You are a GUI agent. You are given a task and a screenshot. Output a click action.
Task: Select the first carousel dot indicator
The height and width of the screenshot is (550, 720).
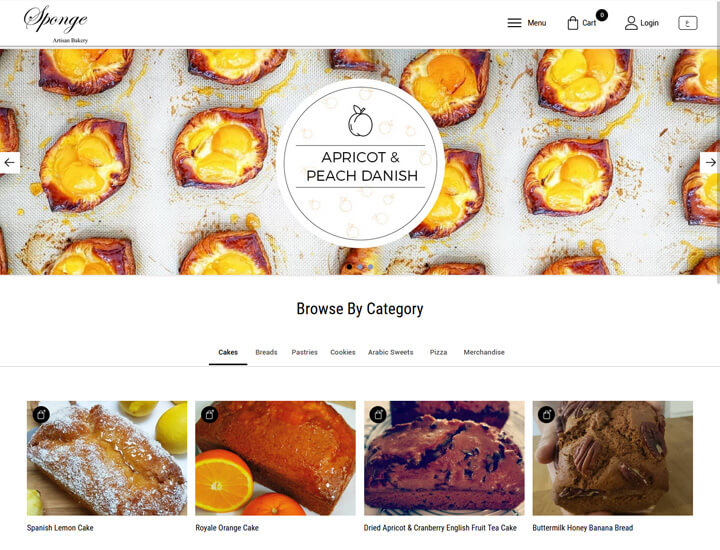point(349,267)
